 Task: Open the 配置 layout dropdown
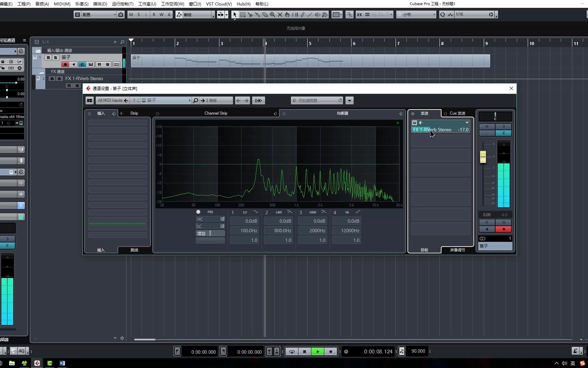click(98, 15)
